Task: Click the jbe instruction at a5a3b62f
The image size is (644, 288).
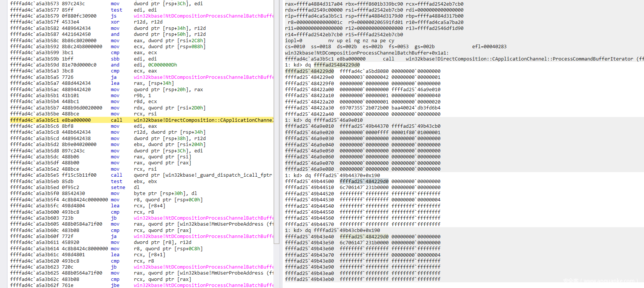Action: 115,285
